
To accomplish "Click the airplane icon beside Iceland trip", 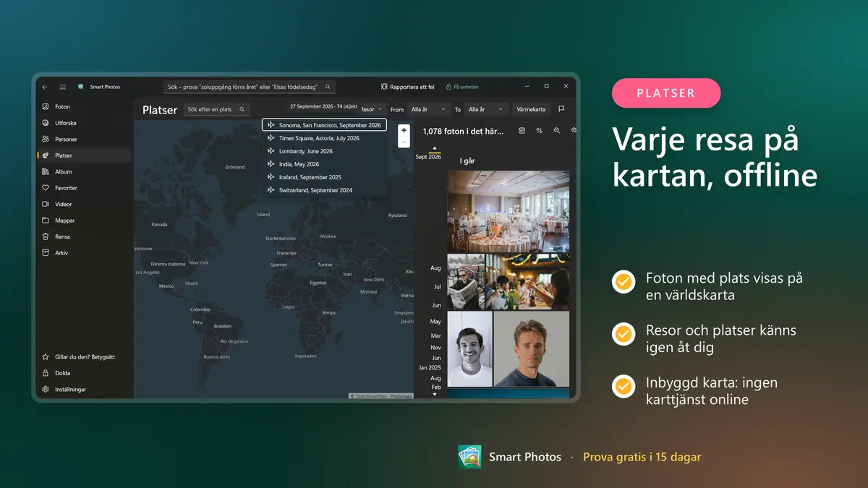I will tap(271, 177).
